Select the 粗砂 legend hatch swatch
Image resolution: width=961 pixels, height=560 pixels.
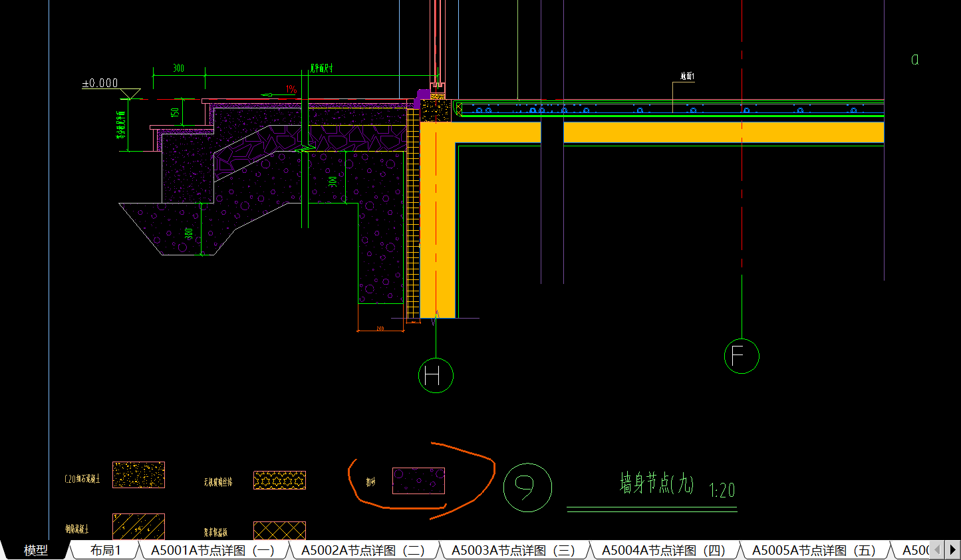coord(418,481)
